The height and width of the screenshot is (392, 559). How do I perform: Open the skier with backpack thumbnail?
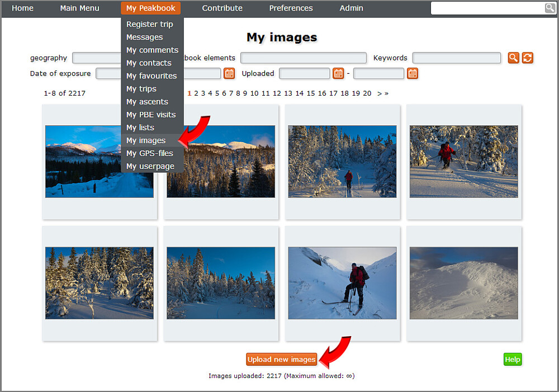(342, 283)
